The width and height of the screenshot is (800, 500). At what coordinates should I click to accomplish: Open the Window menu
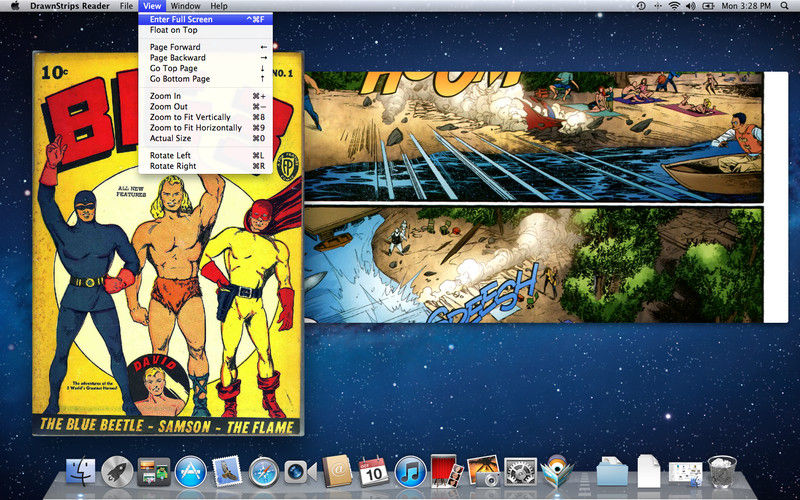coord(185,6)
